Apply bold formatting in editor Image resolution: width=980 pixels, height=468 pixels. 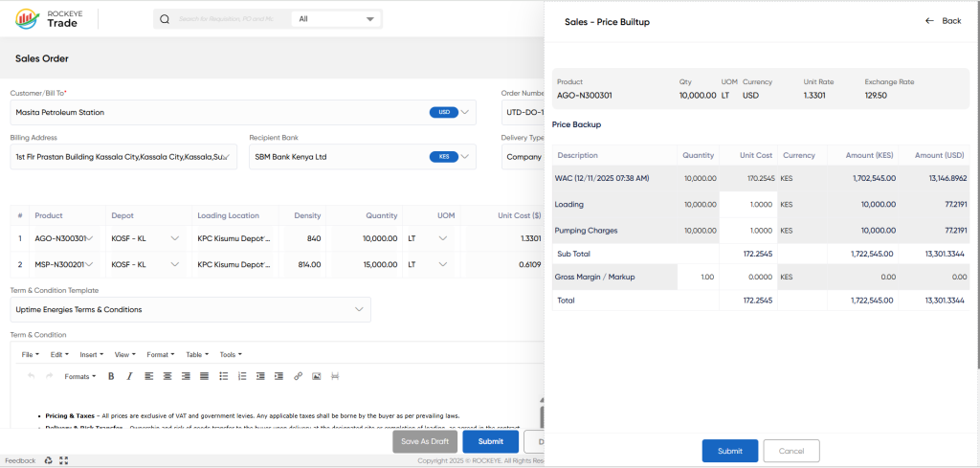[x=111, y=376]
